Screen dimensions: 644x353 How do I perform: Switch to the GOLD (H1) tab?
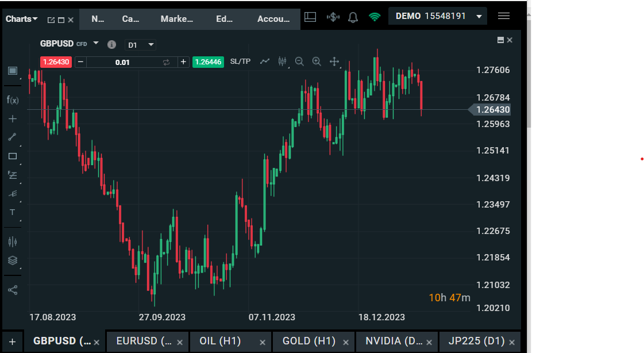(x=310, y=341)
